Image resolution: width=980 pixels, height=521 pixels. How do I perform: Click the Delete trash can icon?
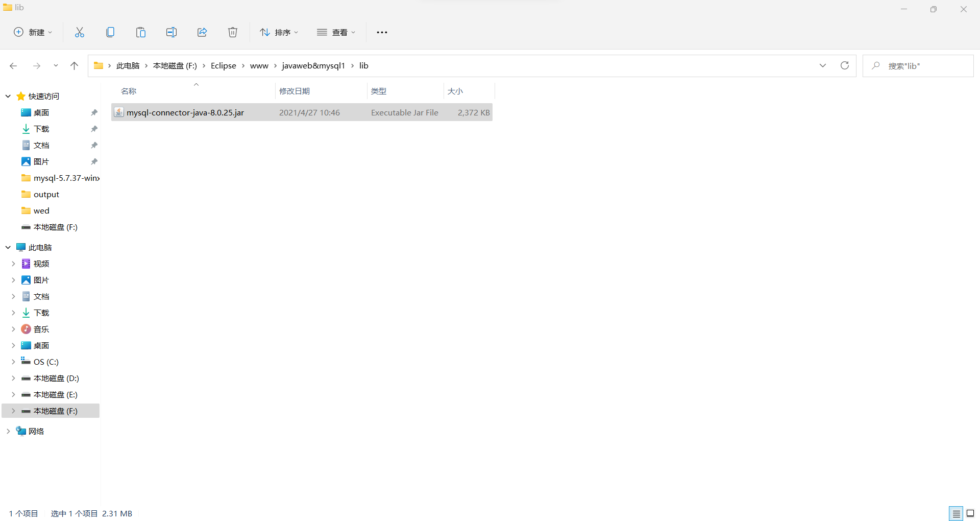pos(233,32)
